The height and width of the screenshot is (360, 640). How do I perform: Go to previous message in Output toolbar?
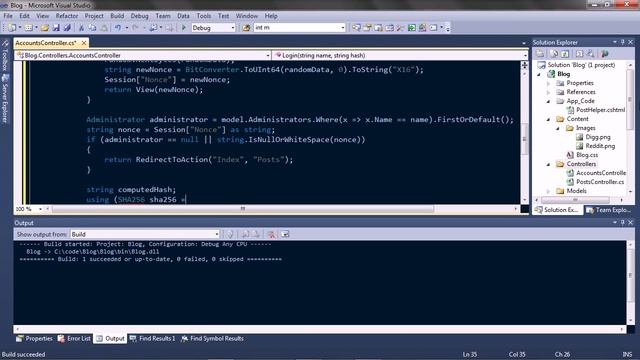click(245, 234)
